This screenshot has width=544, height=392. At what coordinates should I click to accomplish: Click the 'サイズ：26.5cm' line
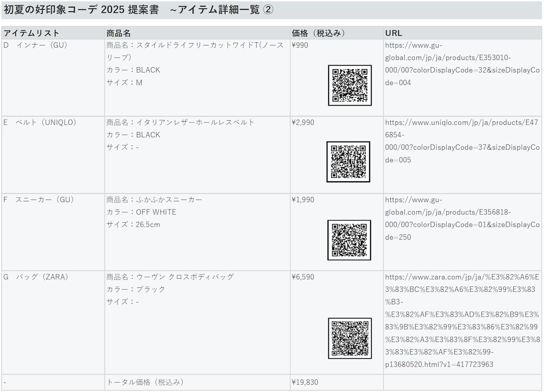133,225
